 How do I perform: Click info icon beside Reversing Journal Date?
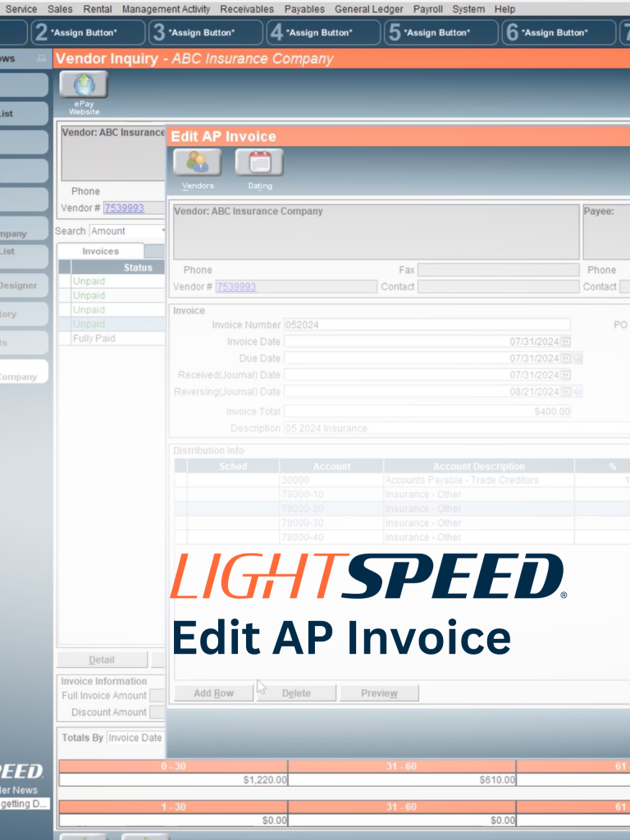(x=577, y=392)
